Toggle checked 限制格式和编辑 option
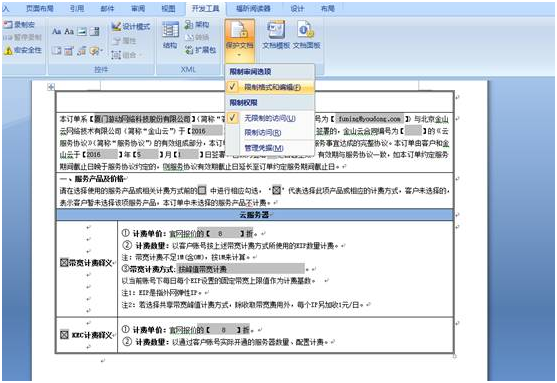557x383 pixels. 270,87
